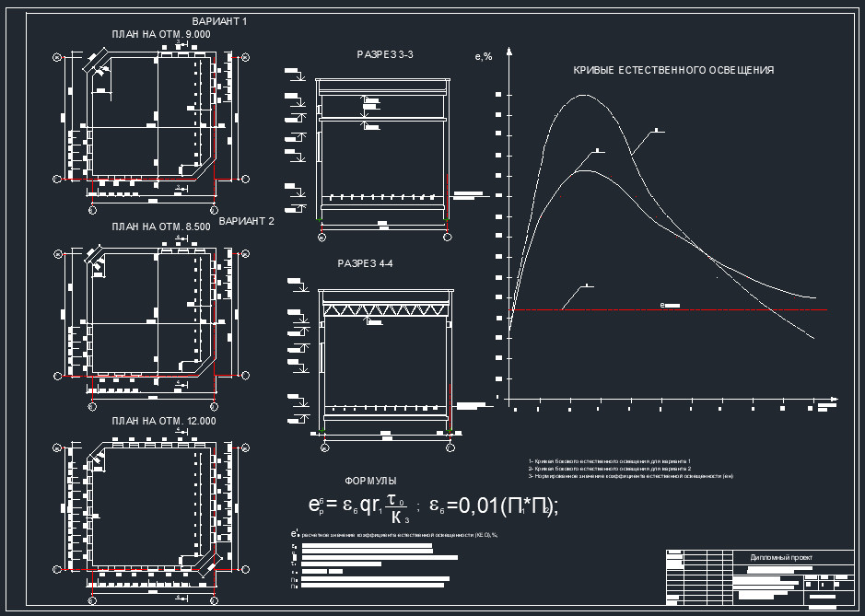Image resolution: width=865 pixels, height=616 pixels.
Task: Select the ε₆=0,01(П₁*П₂) formula
Action: coord(495,506)
